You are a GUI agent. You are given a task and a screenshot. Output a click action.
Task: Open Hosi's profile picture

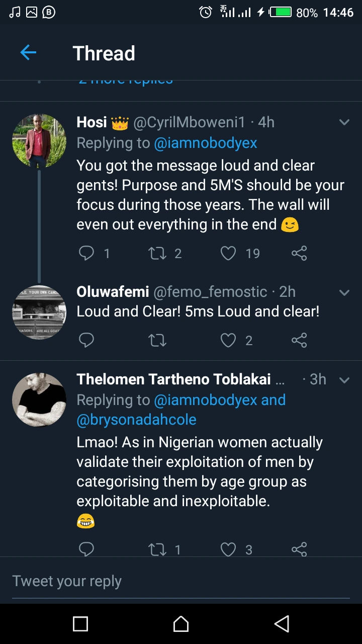[x=39, y=140]
